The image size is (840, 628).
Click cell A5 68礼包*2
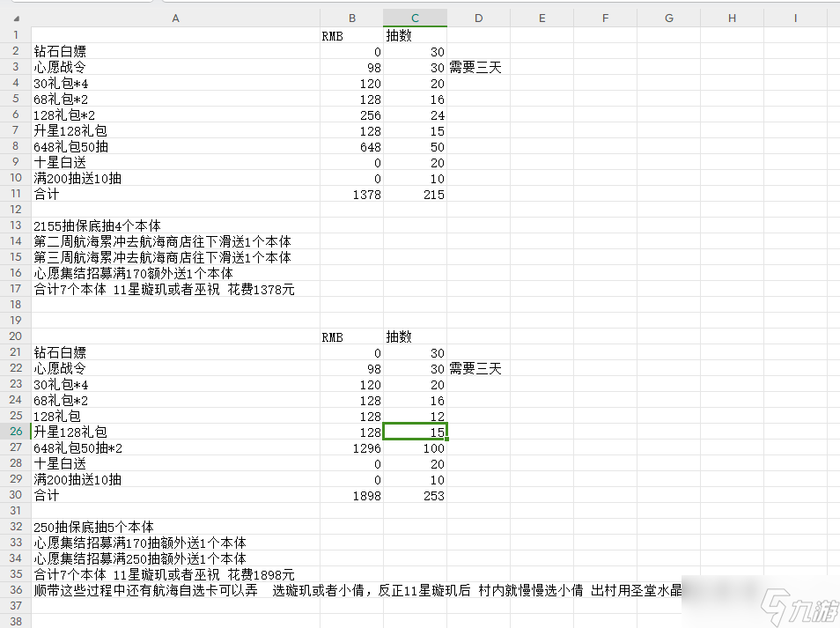[x=176, y=99]
